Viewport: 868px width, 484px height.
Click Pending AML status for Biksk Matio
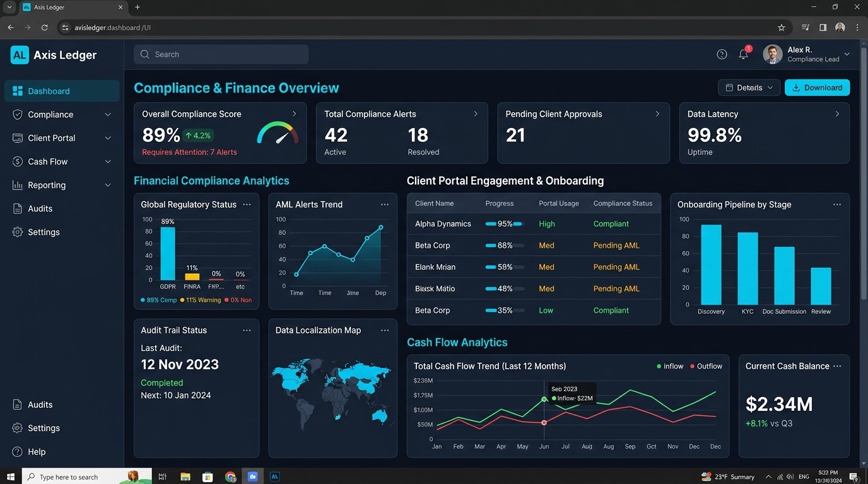pyautogui.click(x=616, y=289)
